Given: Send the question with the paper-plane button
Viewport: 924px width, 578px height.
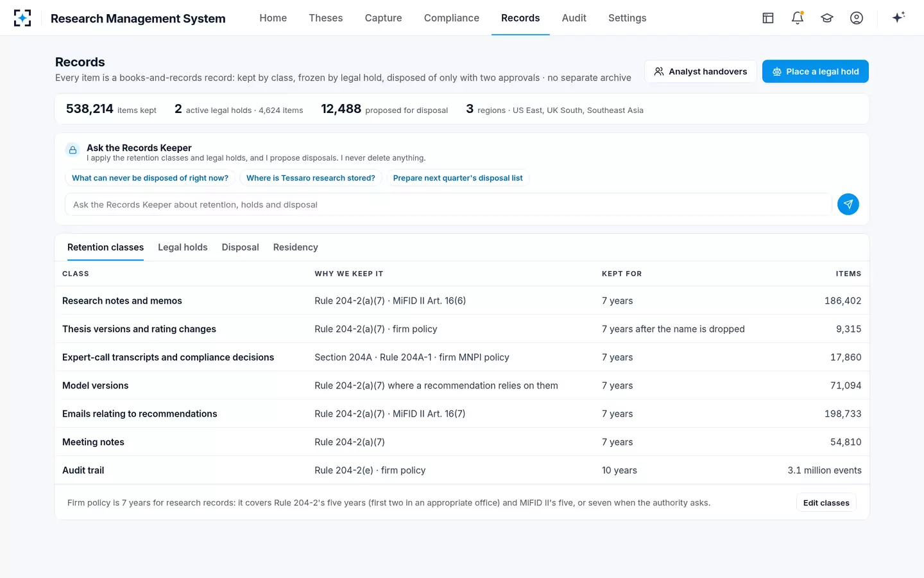Looking at the screenshot, I should click(x=848, y=204).
